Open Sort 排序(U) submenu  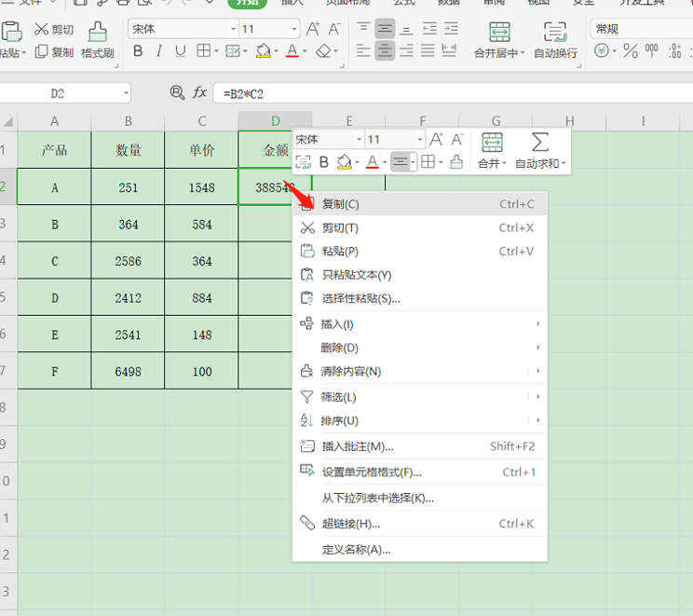tap(420, 420)
